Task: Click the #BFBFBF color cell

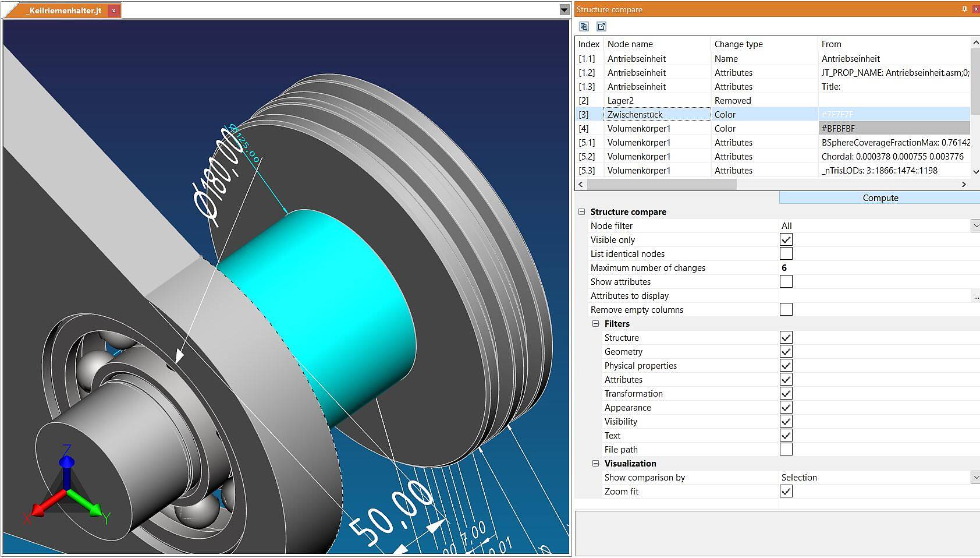Action: pyautogui.click(x=894, y=129)
